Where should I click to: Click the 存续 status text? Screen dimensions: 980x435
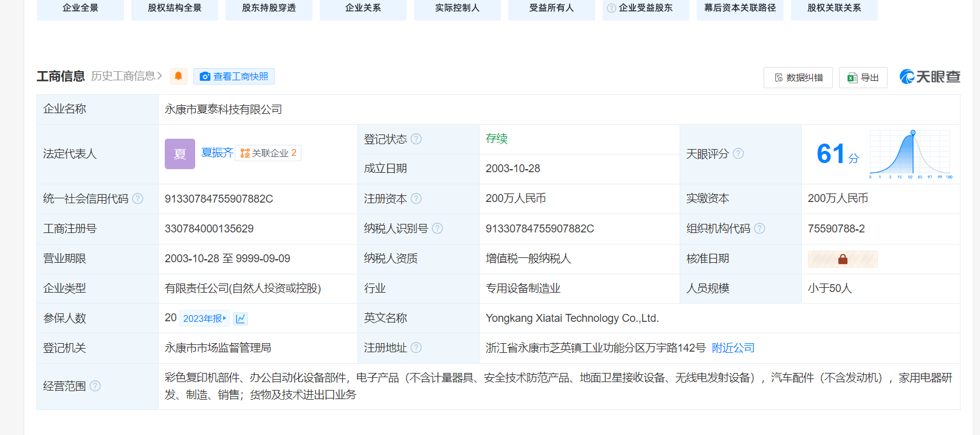497,139
